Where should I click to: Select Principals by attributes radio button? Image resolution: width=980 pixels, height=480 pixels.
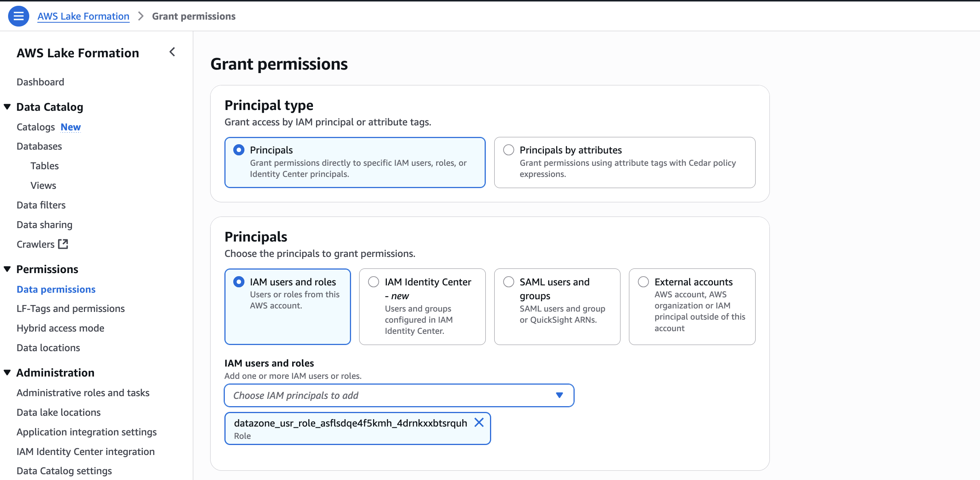[x=508, y=150]
